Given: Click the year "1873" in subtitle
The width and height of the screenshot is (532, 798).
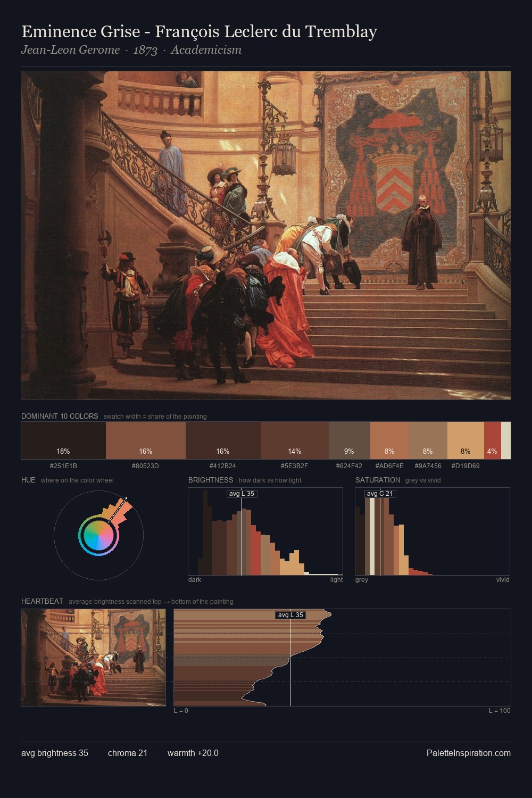Looking at the screenshot, I should click(x=145, y=50).
